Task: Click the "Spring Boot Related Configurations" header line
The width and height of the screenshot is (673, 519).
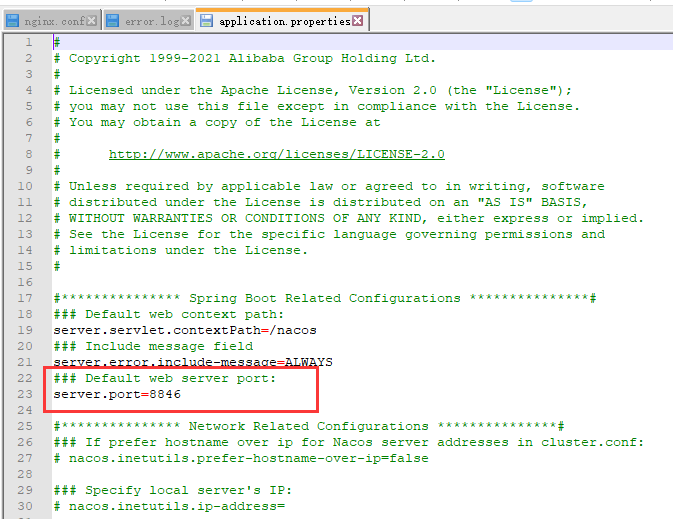Action: tap(325, 298)
